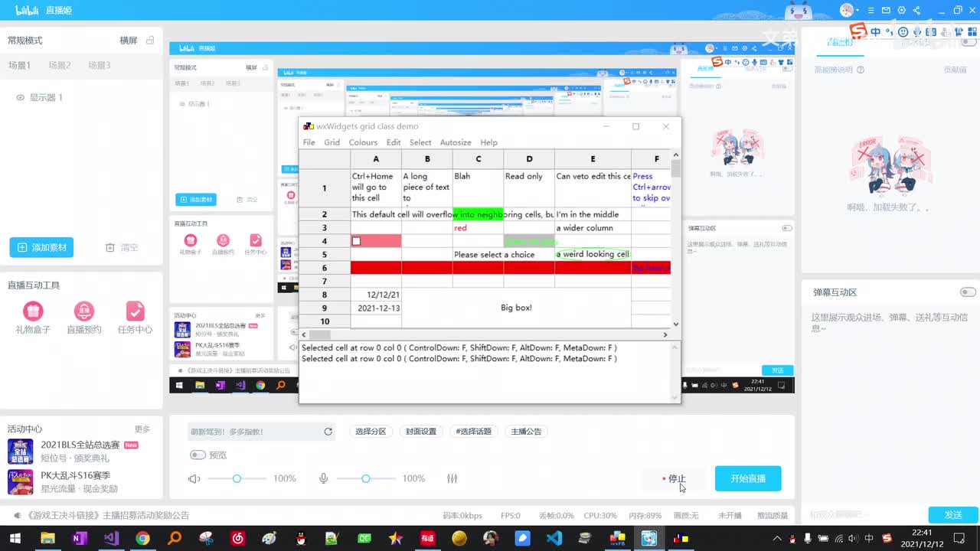Click 清空 to clear sources

click(x=122, y=247)
